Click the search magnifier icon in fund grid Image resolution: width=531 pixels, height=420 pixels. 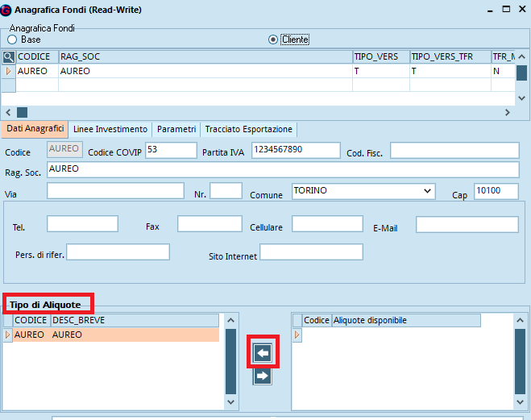click(x=9, y=57)
